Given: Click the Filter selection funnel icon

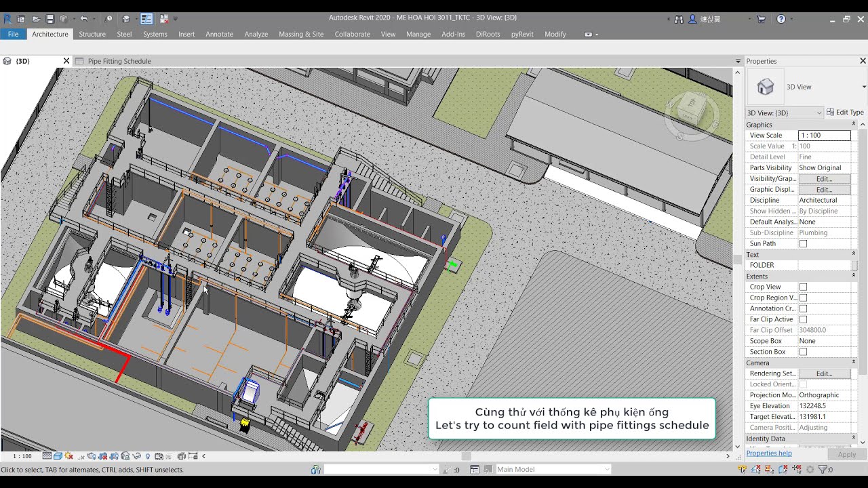Looking at the screenshot, I should tap(822, 469).
